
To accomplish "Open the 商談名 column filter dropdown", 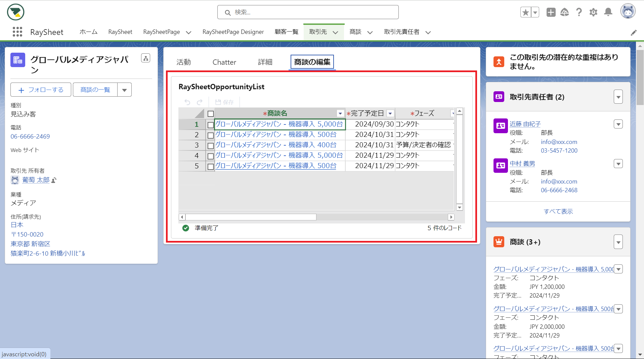I will pos(340,113).
